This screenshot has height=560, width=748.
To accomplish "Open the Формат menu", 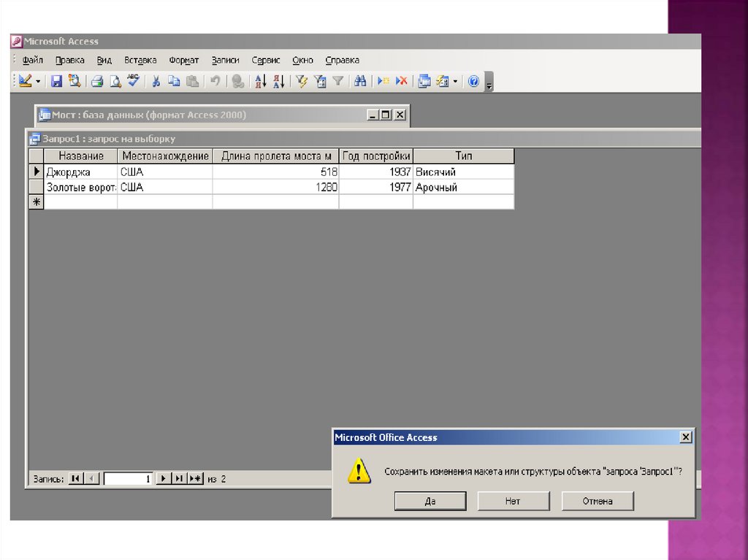I will 183,60.
